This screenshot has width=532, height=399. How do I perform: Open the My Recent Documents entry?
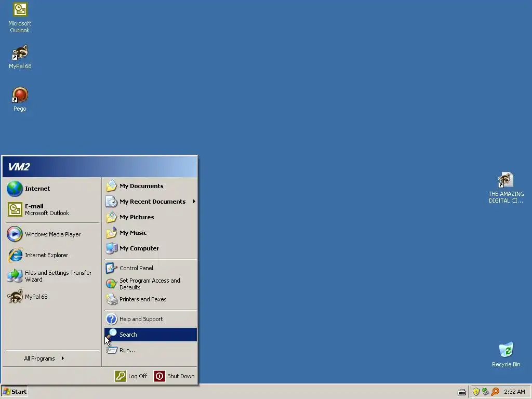coord(151,202)
